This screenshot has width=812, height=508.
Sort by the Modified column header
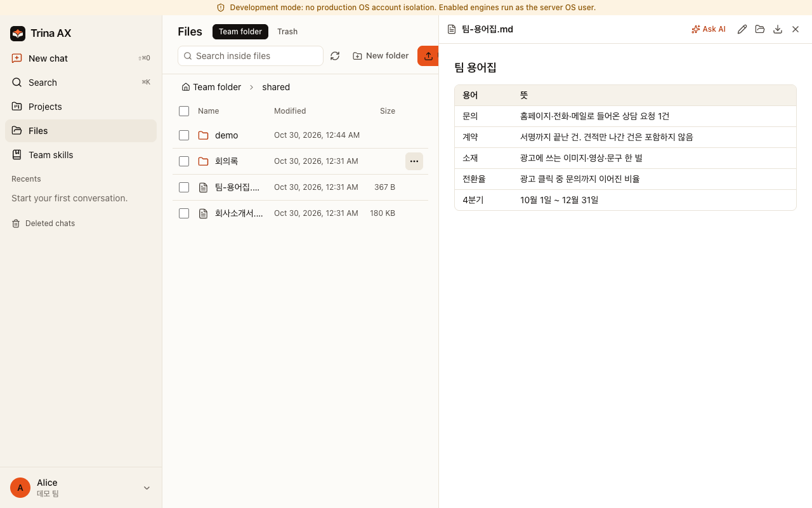(x=290, y=111)
